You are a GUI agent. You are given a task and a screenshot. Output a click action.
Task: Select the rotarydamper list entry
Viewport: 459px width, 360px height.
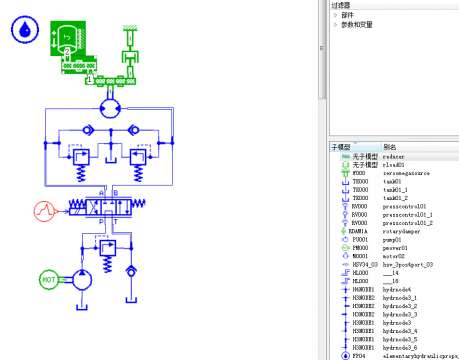[x=394, y=231]
